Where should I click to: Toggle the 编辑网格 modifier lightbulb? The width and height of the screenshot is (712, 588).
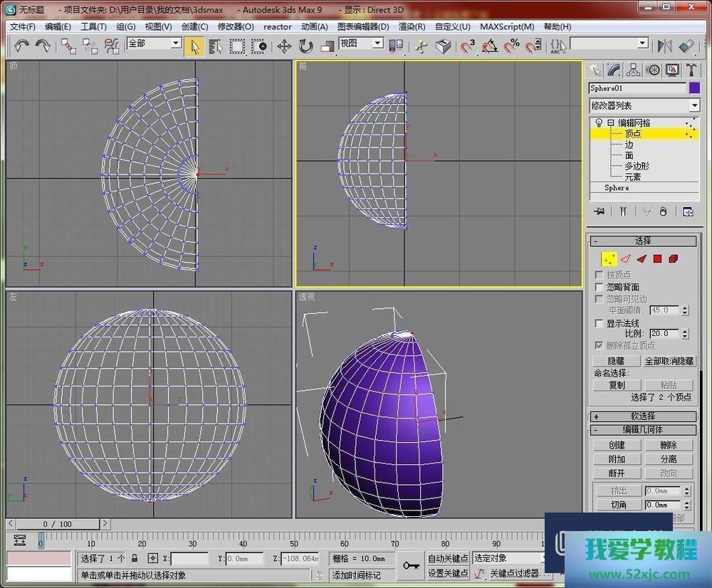coord(599,123)
